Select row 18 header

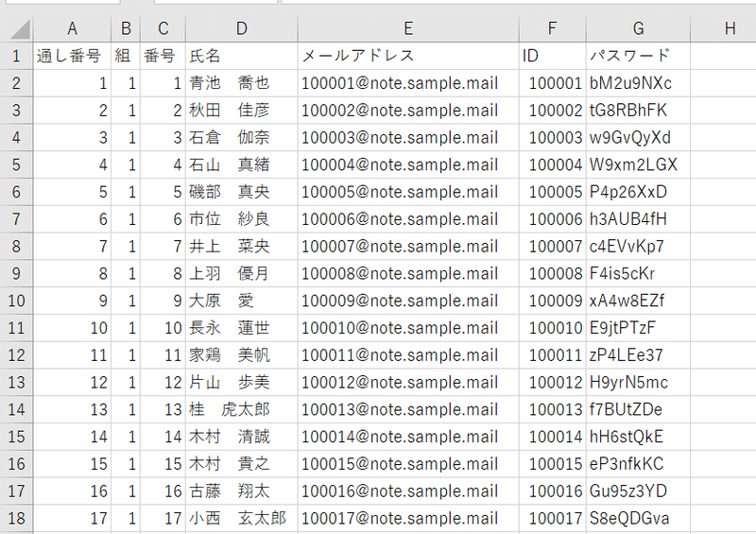coord(16,519)
